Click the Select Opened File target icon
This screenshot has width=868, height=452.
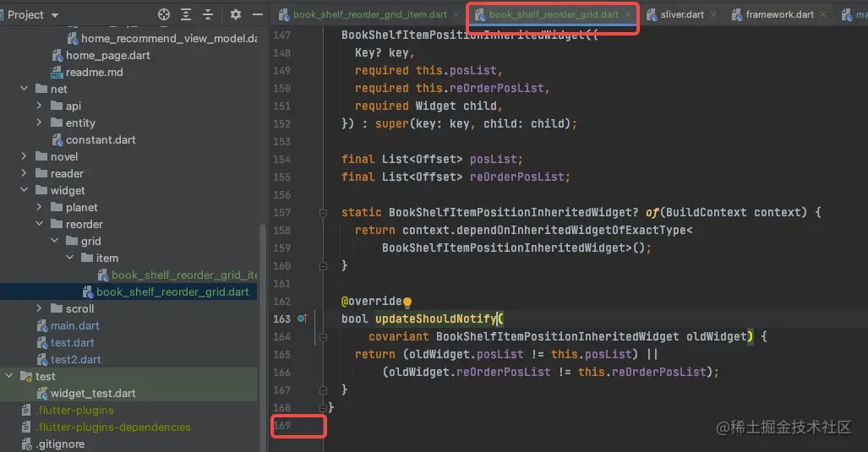[x=164, y=14]
